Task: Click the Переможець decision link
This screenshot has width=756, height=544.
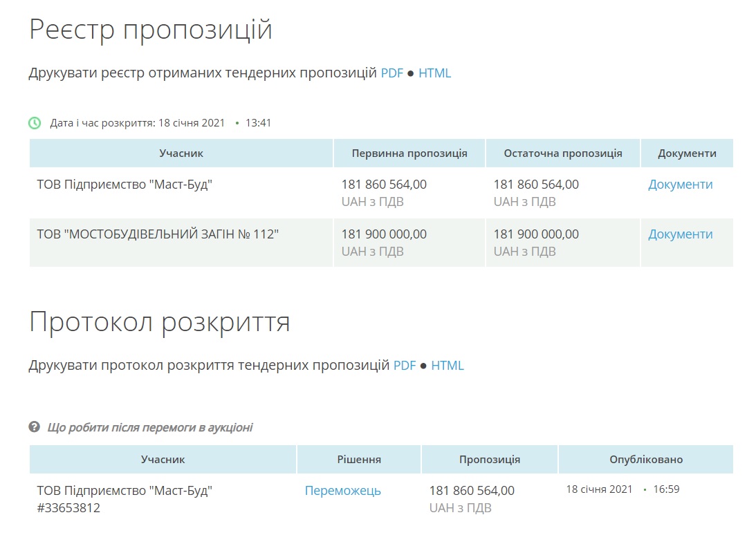Action: pyautogui.click(x=343, y=491)
